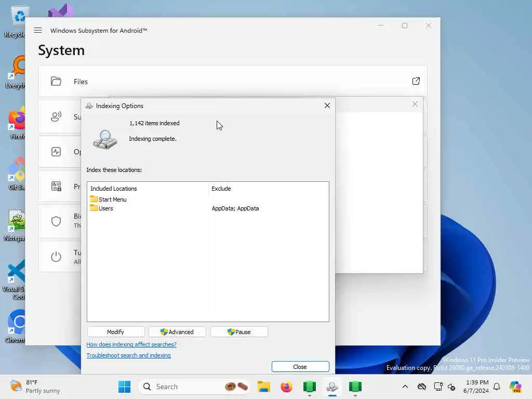532x399 pixels.
Task: Open Notepad++ desktop shortcut
Action: point(14,224)
